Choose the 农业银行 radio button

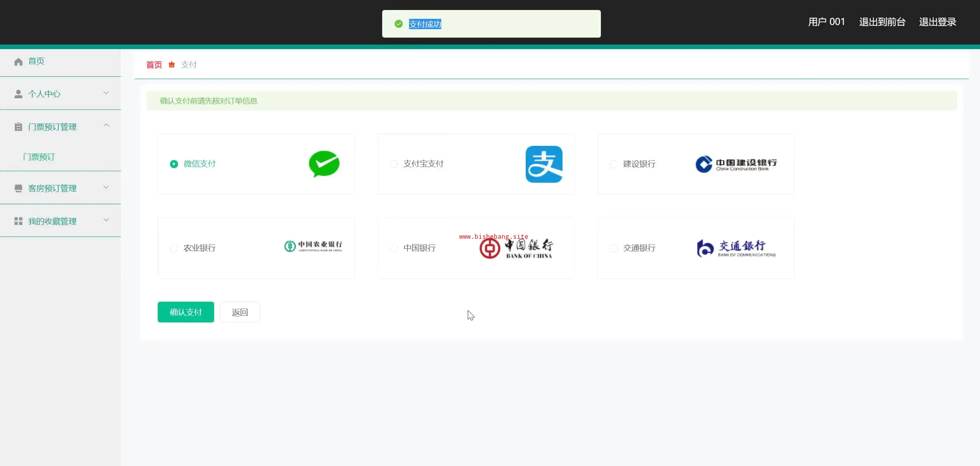[x=174, y=248]
